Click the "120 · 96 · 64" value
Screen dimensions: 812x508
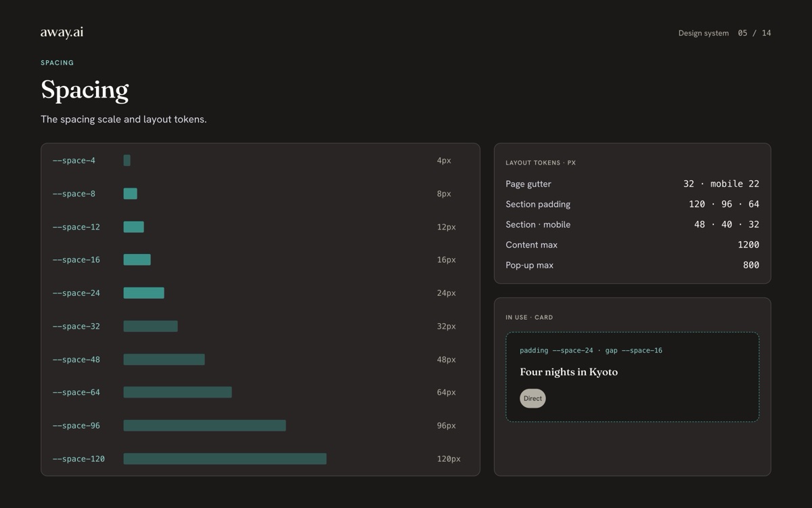[724, 205]
